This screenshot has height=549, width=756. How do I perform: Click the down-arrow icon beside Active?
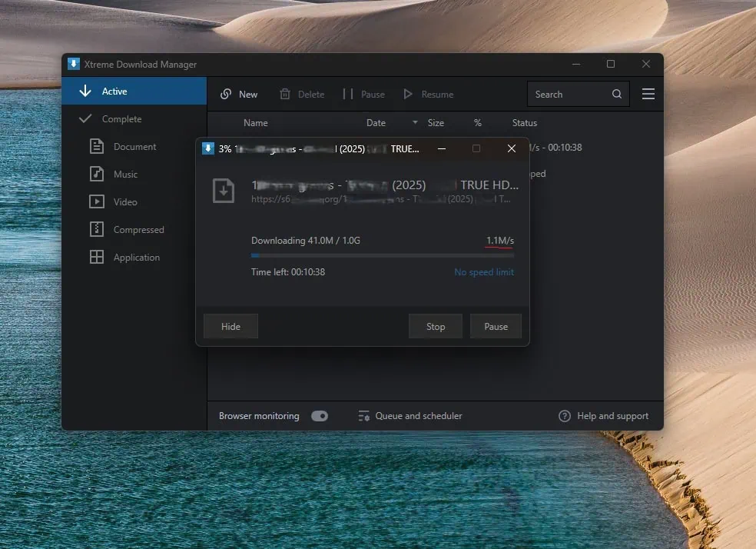coord(85,91)
